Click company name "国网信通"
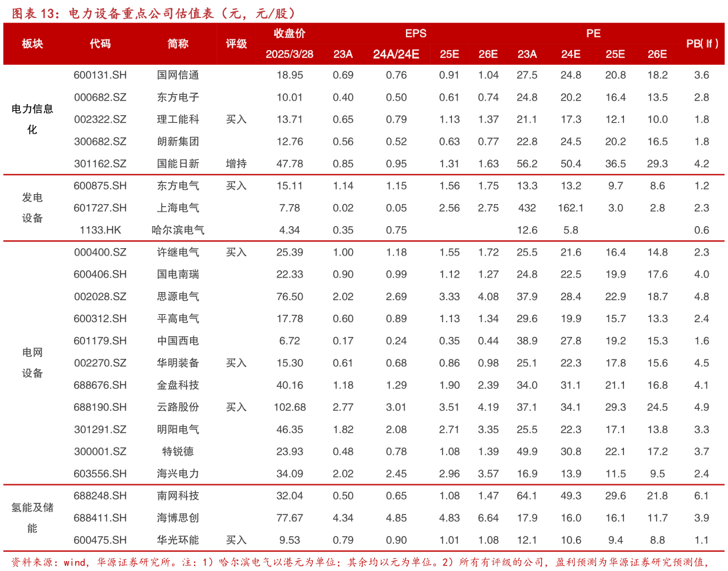Image resolution: width=728 pixels, height=571 pixels. 178,75
